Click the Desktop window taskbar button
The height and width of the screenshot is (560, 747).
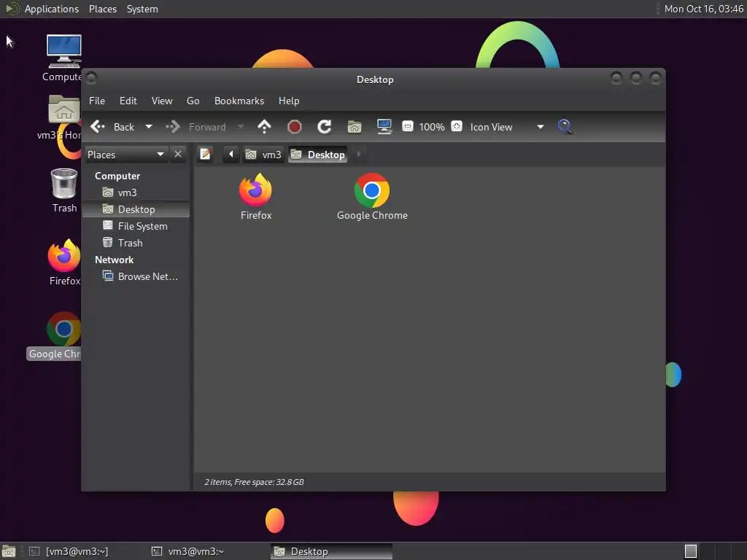click(332, 551)
